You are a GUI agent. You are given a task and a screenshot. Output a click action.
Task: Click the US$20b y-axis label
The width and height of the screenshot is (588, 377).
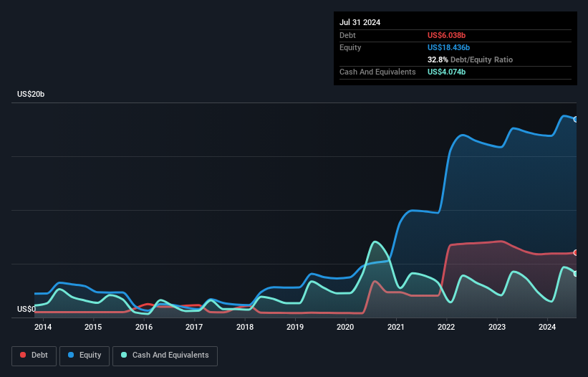[x=31, y=94]
